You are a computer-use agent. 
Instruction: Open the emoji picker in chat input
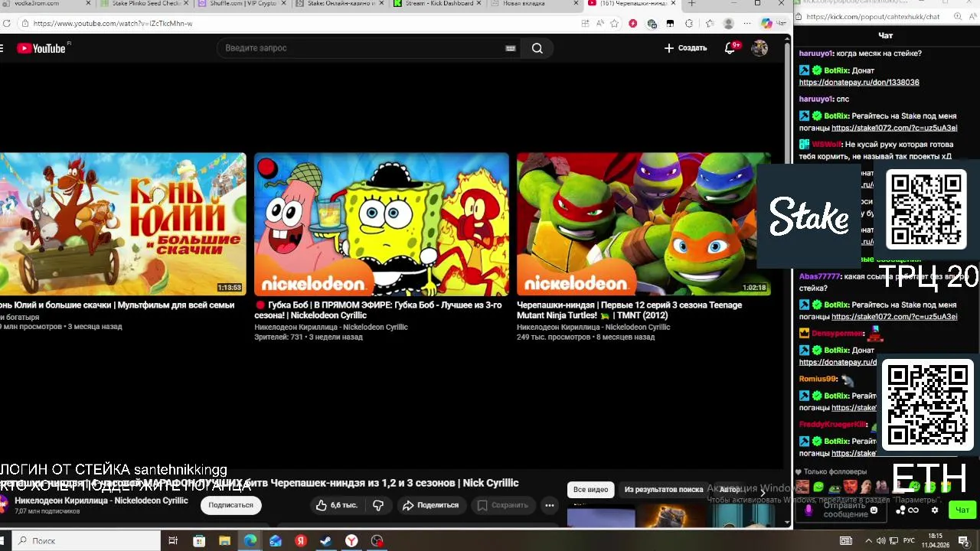tap(874, 510)
